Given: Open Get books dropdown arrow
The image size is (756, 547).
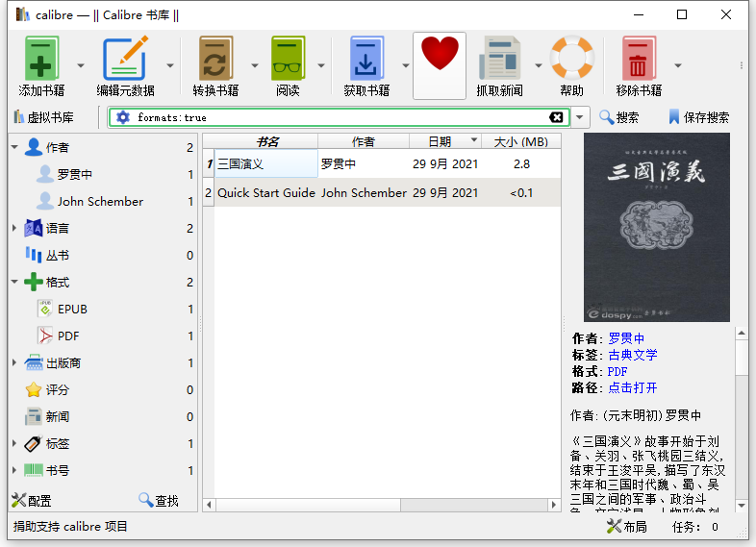Looking at the screenshot, I should (x=406, y=65).
